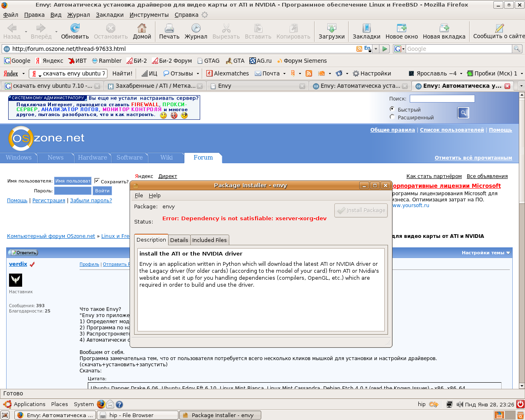Switch to 'hip - File Browser' in taskbar

pos(137,415)
